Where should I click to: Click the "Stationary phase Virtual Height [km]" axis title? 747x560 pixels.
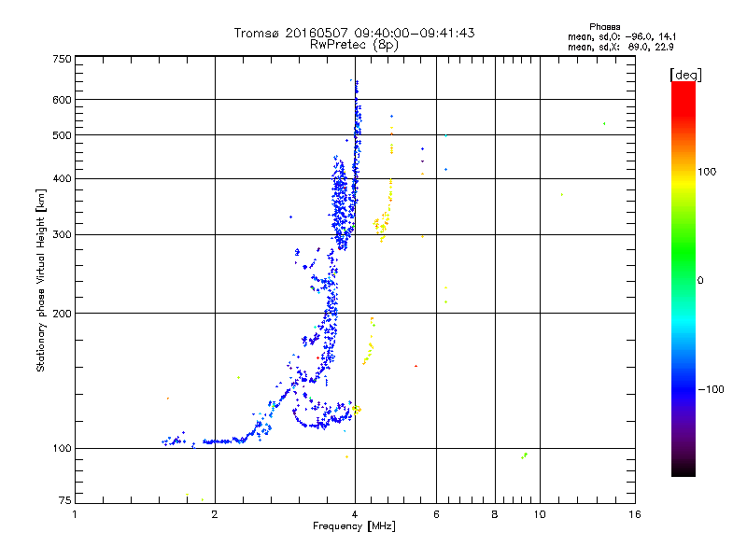(x=41, y=280)
